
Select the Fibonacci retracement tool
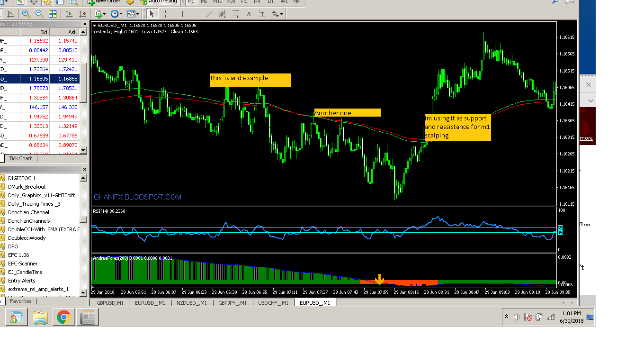coord(235,14)
